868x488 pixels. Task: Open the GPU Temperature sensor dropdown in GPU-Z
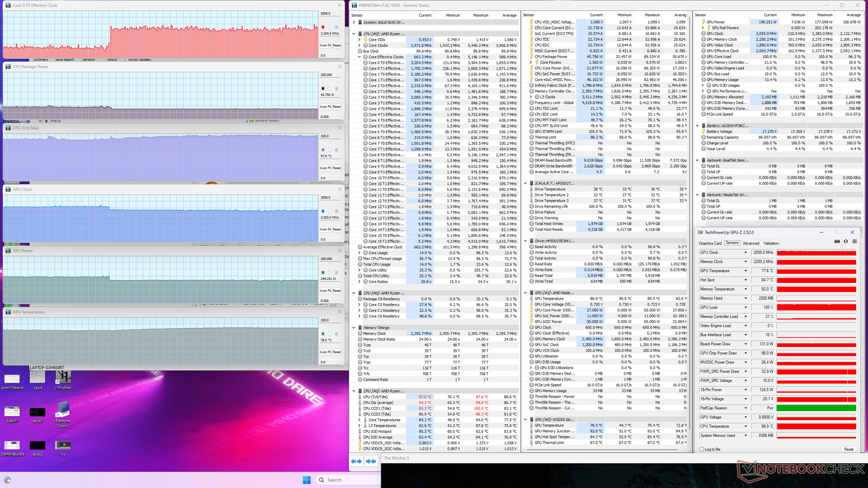745,271
